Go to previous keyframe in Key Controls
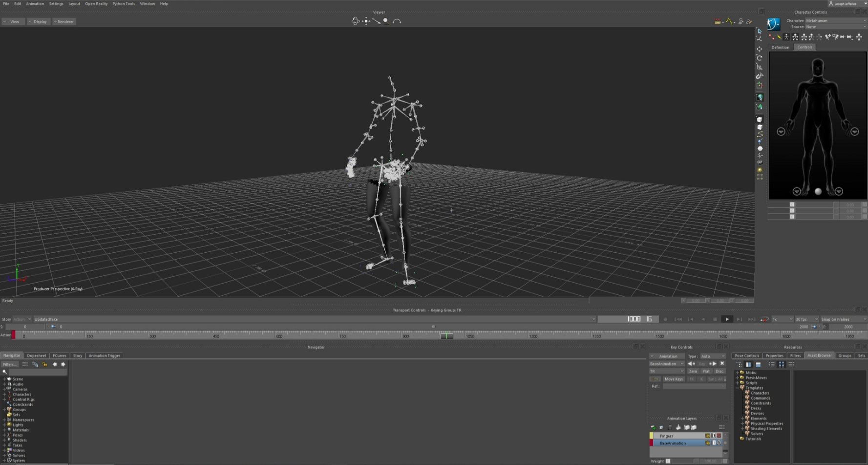Viewport: 868px width, 465px height. click(691, 364)
